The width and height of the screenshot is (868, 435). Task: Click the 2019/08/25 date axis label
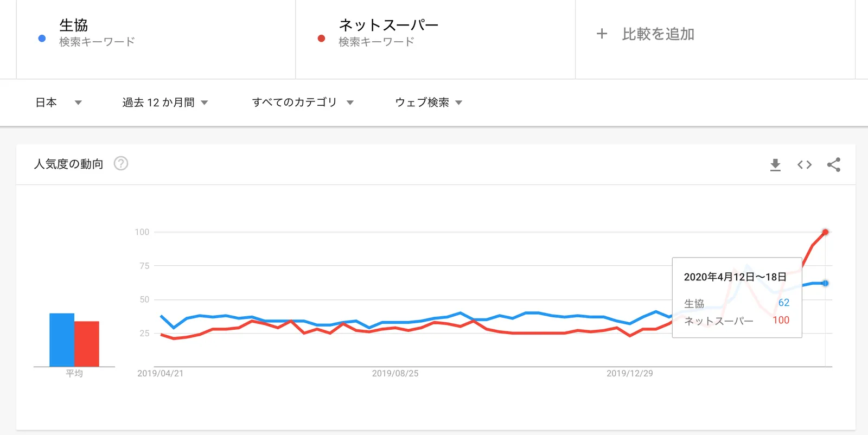[x=395, y=373]
